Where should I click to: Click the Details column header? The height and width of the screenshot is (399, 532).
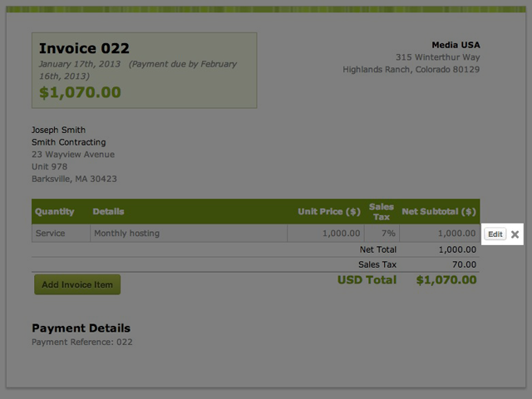pos(108,212)
